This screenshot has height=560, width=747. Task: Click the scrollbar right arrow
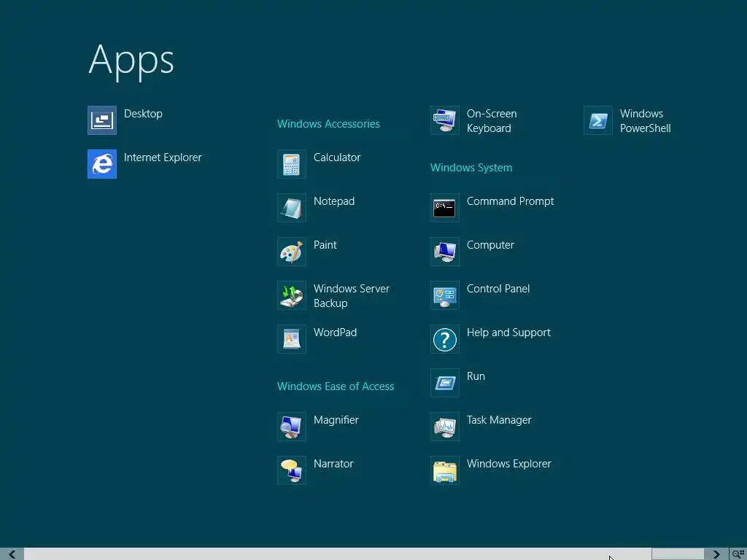716,554
